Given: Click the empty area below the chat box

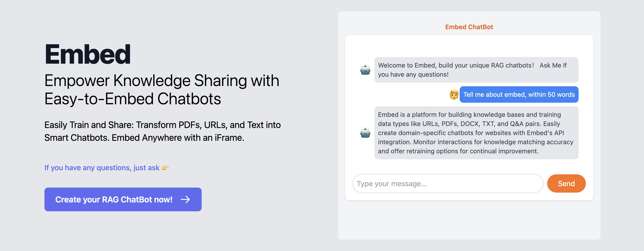Looking at the screenshot, I should (x=469, y=220).
